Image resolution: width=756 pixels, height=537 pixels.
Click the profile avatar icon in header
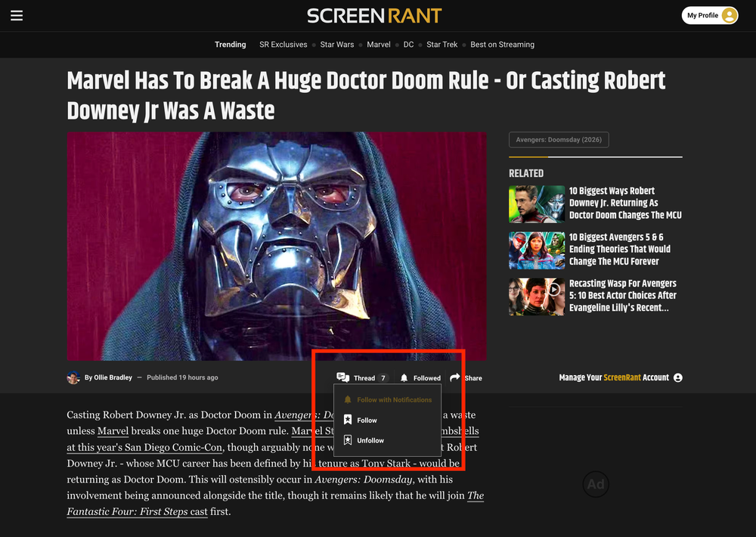tap(729, 15)
